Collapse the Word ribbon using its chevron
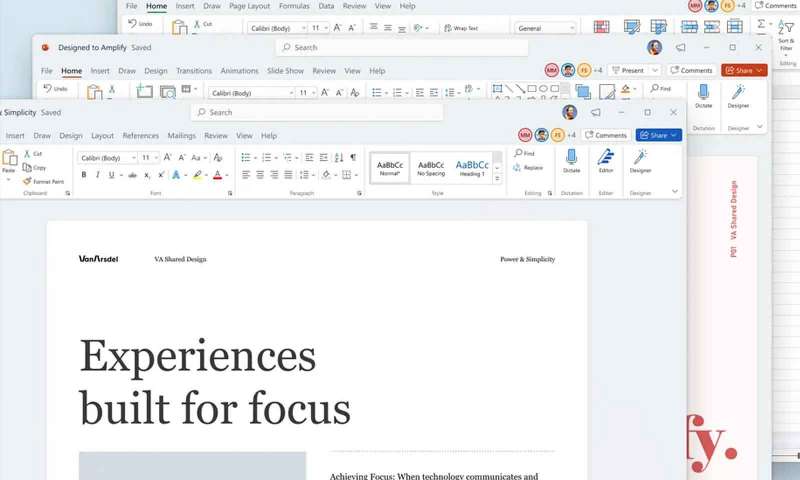 pos(675,191)
